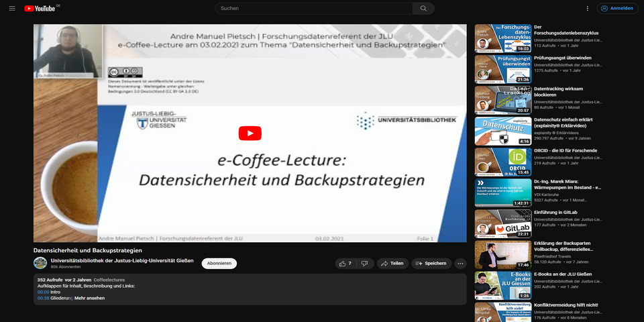Open Prüfungsangst überwinden thumbnail

[503, 69]
